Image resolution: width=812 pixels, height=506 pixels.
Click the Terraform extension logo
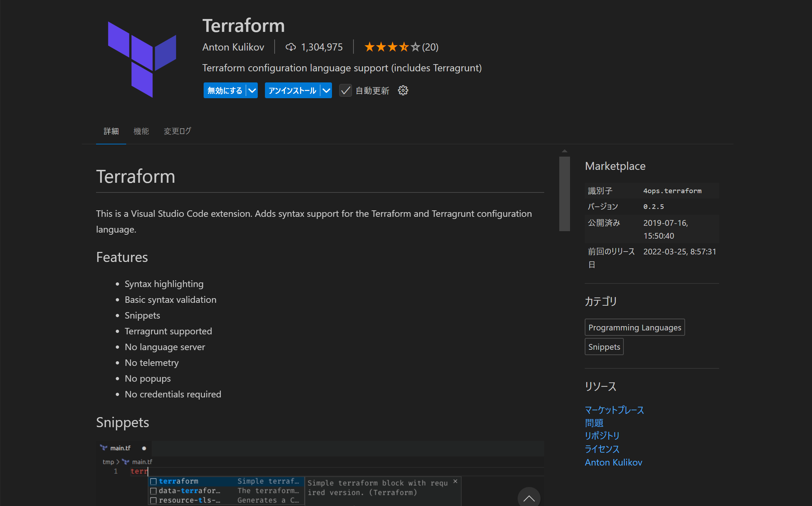tap(142, 59)
